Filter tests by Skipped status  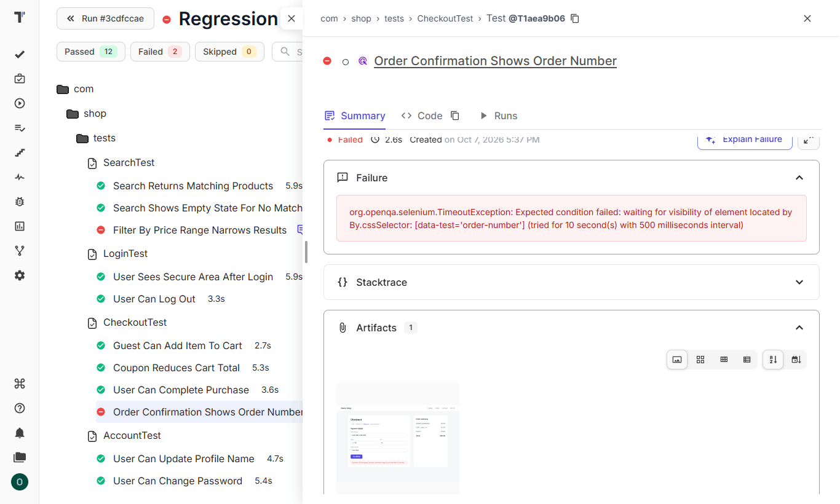pos(229,52)
